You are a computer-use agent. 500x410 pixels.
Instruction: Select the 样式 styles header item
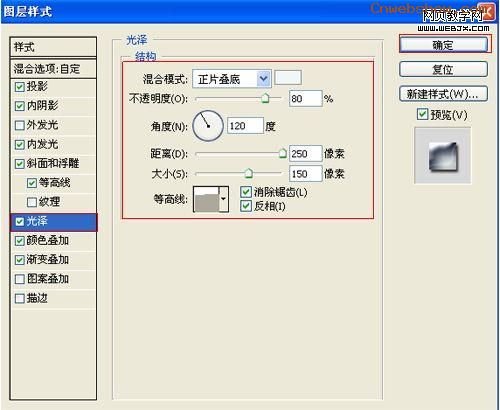[53, 47]
